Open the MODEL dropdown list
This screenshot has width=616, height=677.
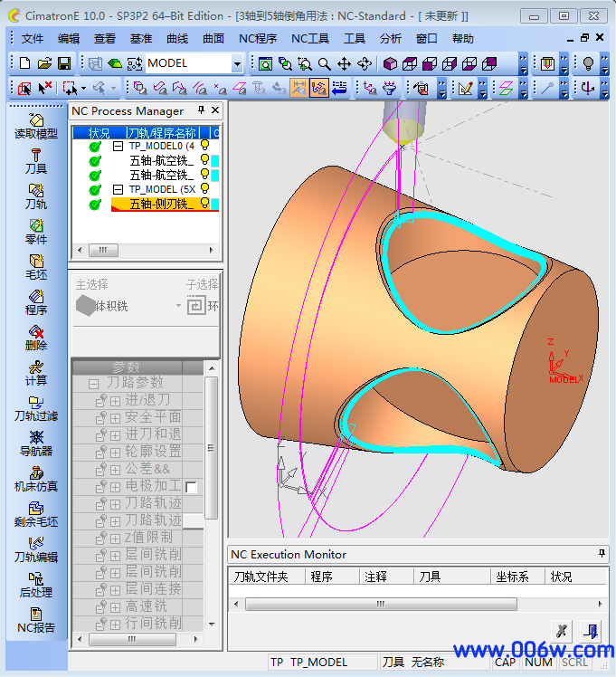237,64
